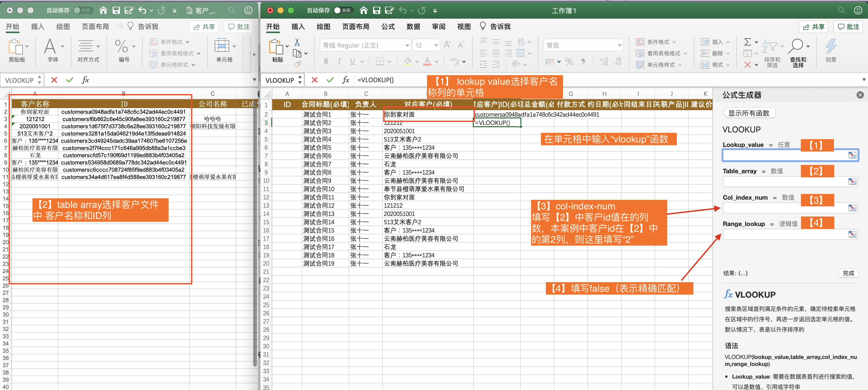Click the fill color bucket swatch
868x390 pixels.
coord(408,61)
